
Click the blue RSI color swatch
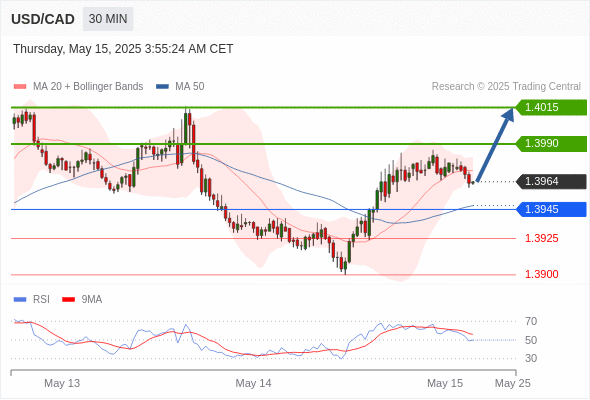pos(20,300)
